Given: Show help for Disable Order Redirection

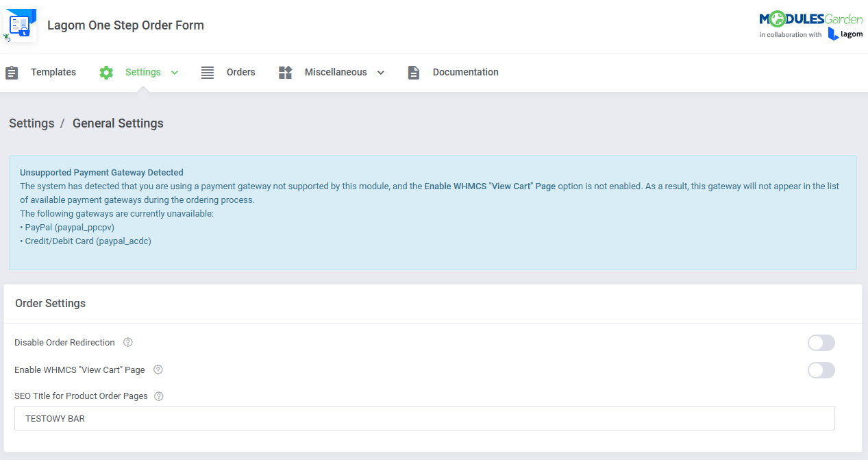Looking at the screenshot, I should pos(127,342).
